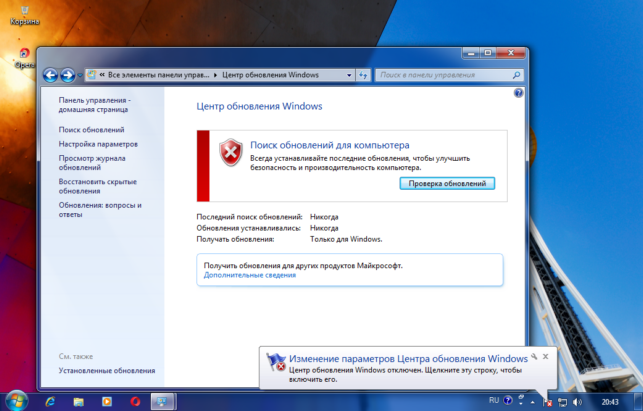The height and width of the screenshot is (411, 643).
Task: Open the language bar options arrow
Action: (x=521, y=404)
